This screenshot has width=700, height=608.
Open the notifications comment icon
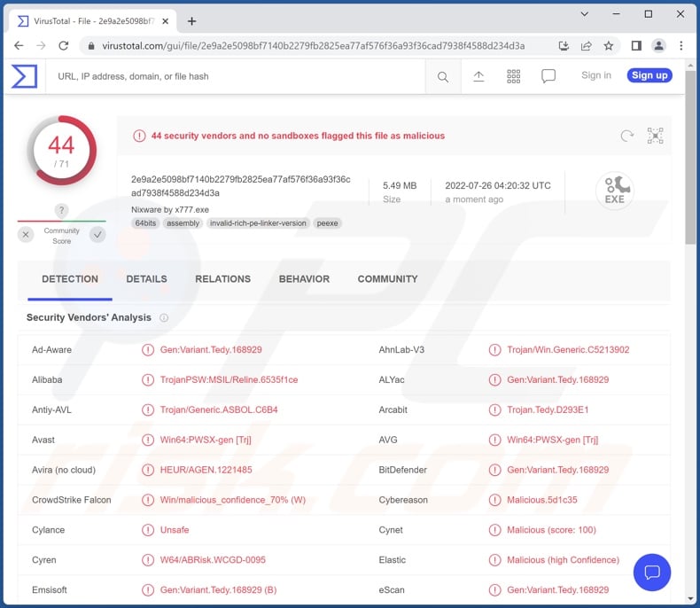[548, 77]
